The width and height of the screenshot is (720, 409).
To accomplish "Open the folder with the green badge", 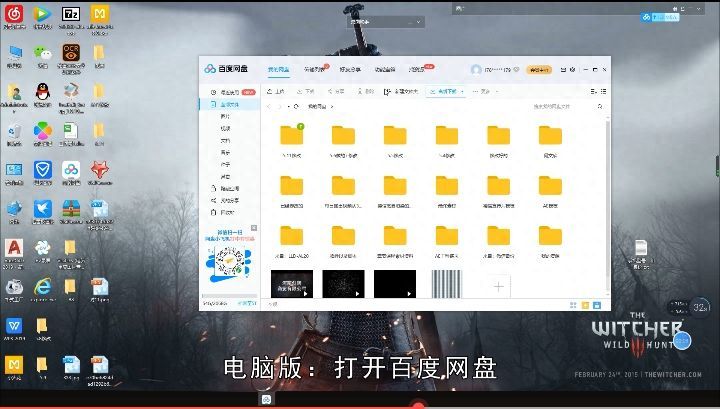I will (x=292, y=135).
